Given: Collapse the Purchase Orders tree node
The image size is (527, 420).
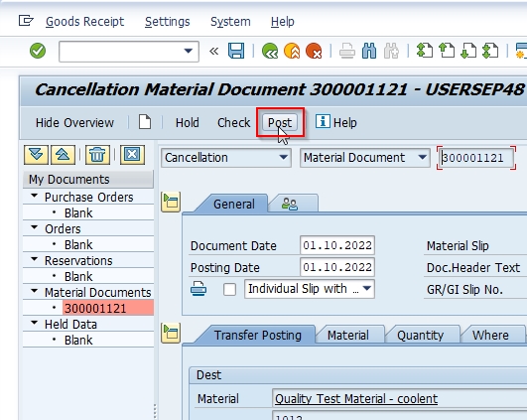Looking at the screenshot, I should (x=35, y=196).
